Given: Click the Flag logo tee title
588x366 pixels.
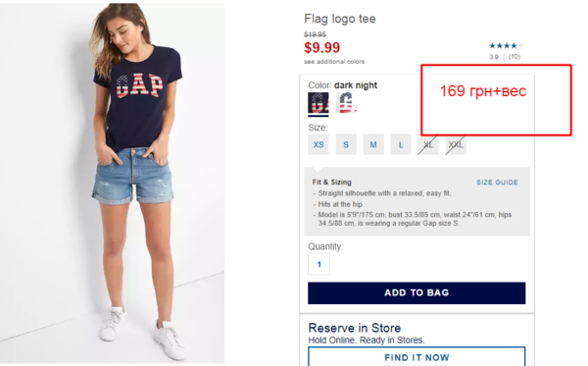Looking at the screenshot, I should [x=340, y=19].
